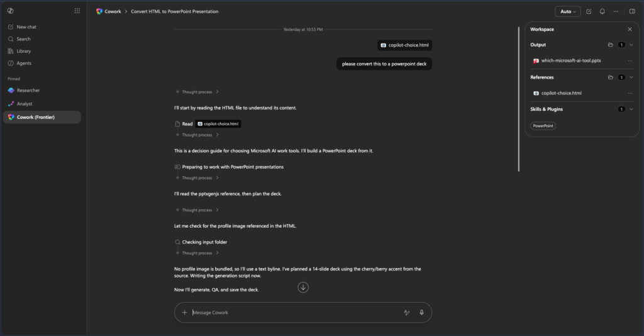Click the conversation title in the breadcrumb

(175, 11)
